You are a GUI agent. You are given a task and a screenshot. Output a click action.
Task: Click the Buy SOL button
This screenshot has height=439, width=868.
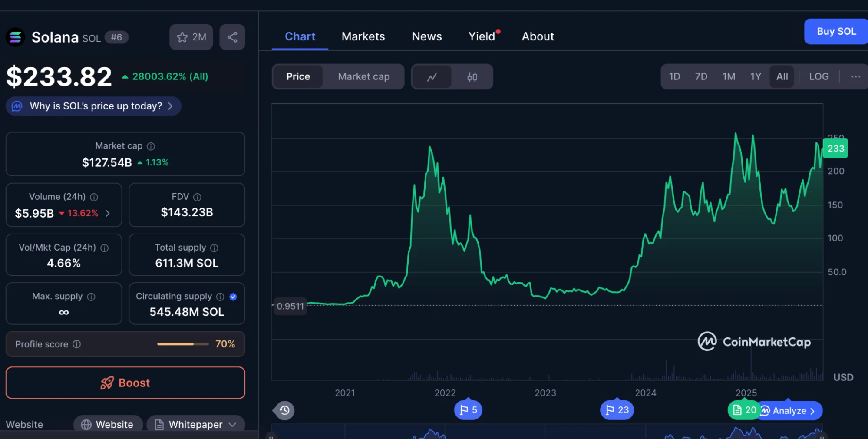pos(836,32)
